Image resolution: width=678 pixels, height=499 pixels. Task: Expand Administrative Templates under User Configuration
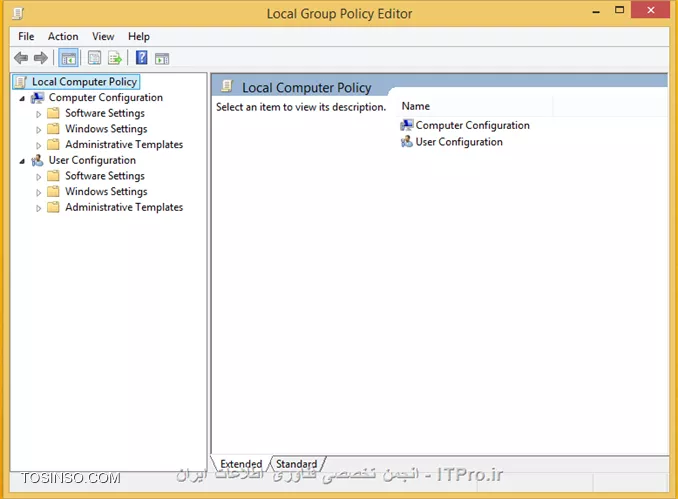[x=38, y=208]
